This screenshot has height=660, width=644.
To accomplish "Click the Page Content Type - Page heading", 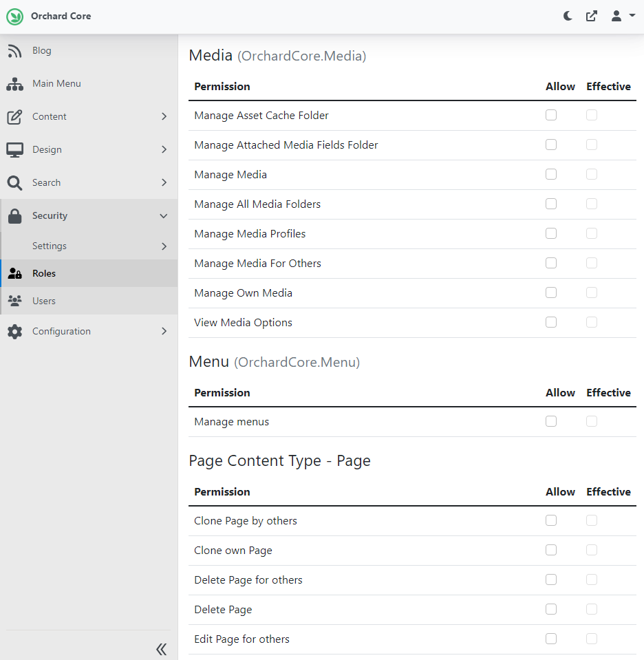I will tap(279, 460).
